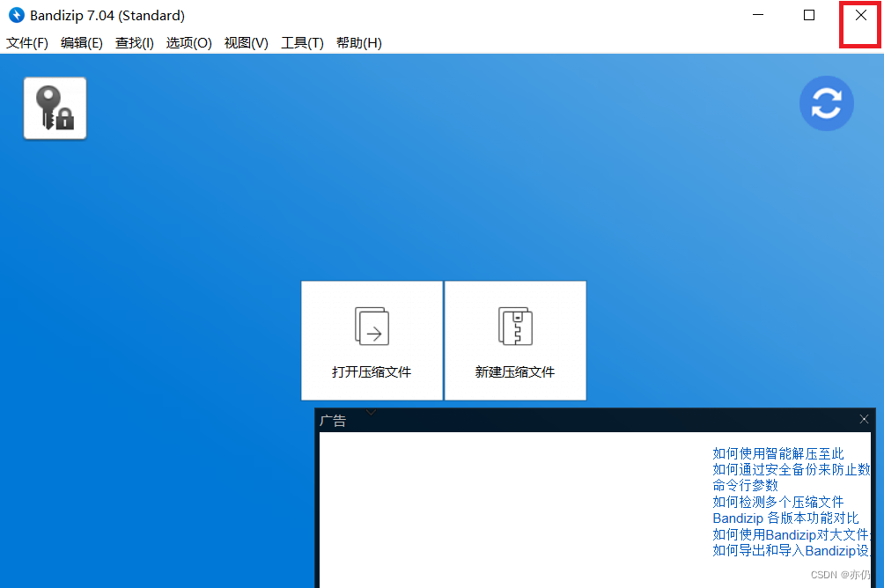Open link 如何导出和导入Bandizip设
The image size is (884, 588).
[x=792, y=550]
